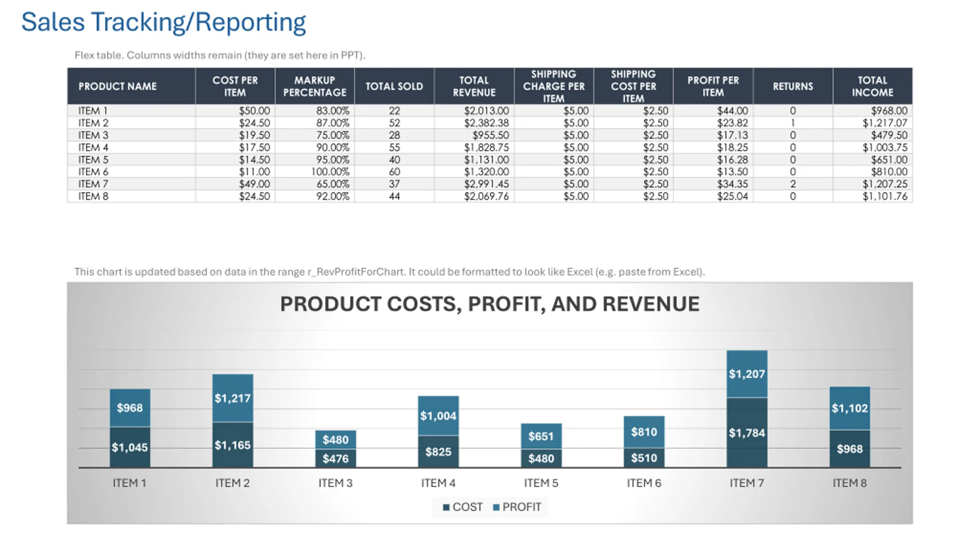Click ITEM 1 cost bar labeled $1,045
Viewport: 980px width, 551px height.
point(130,447)
